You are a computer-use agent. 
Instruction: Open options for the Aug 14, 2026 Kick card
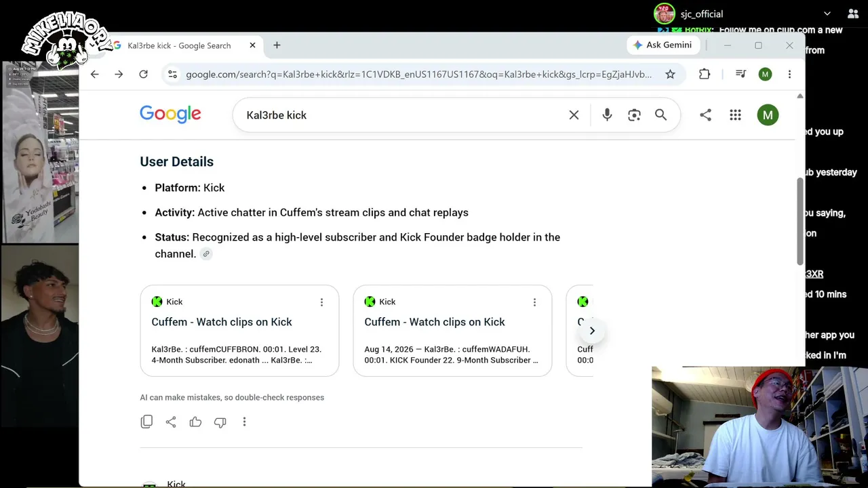[534, 302]
